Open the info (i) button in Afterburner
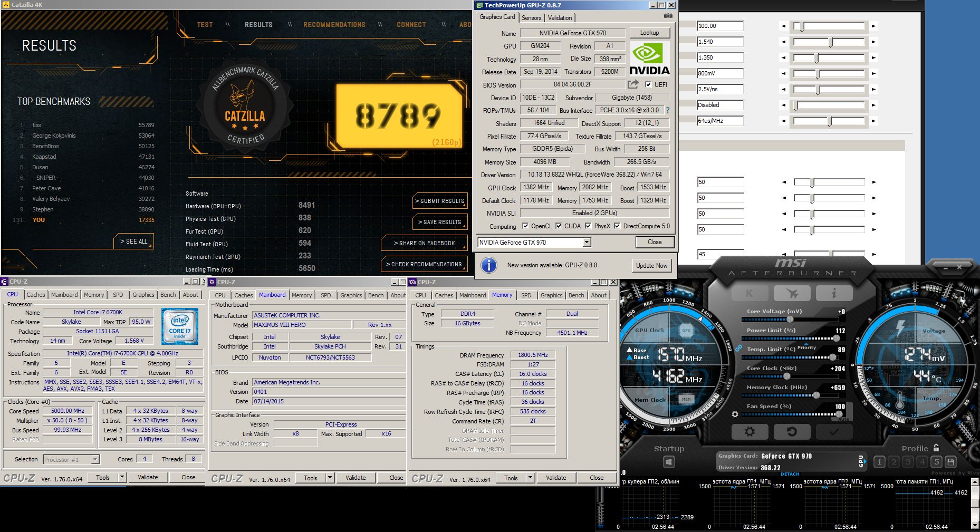The image size is (980, 532). pos(834,293)
